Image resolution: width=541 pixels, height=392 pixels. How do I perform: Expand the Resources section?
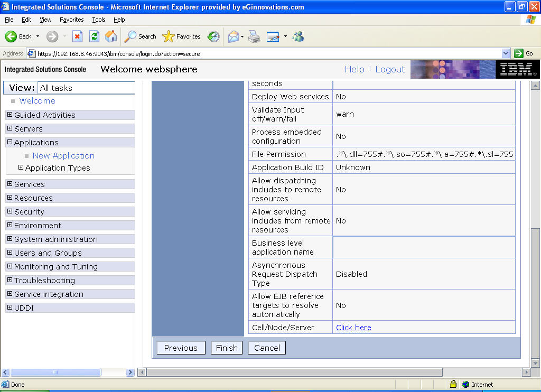coord(10,198)
